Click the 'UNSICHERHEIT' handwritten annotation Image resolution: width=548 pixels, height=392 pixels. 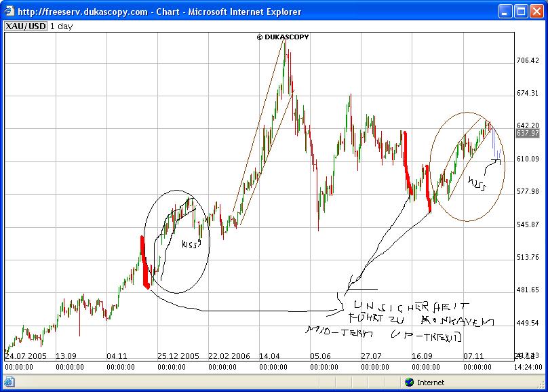[x=407, y=307]
